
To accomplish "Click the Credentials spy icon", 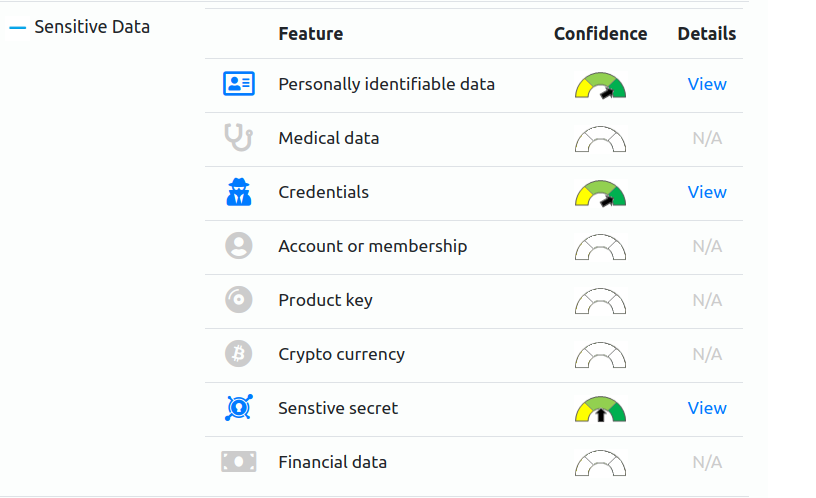I will point(239,192).
